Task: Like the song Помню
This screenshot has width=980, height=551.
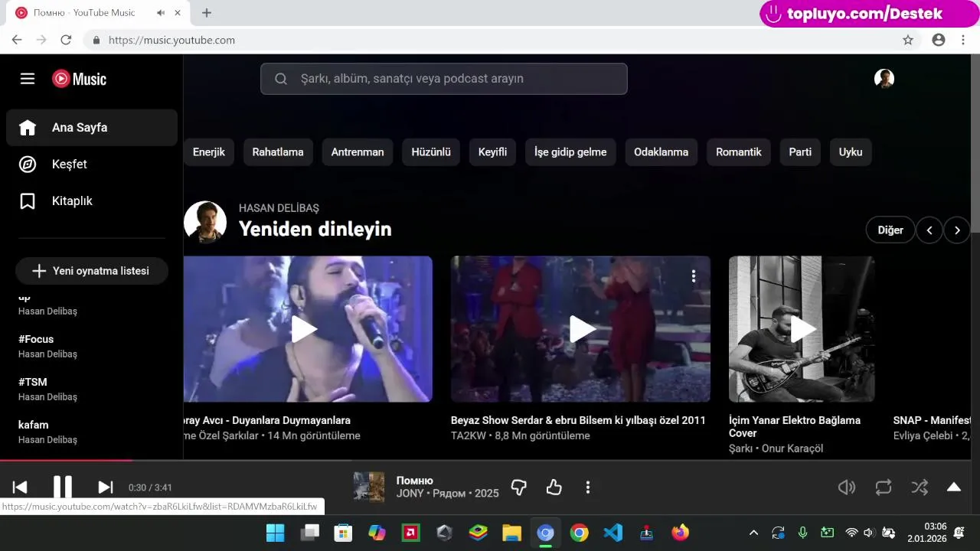Action: click(554, 487)
